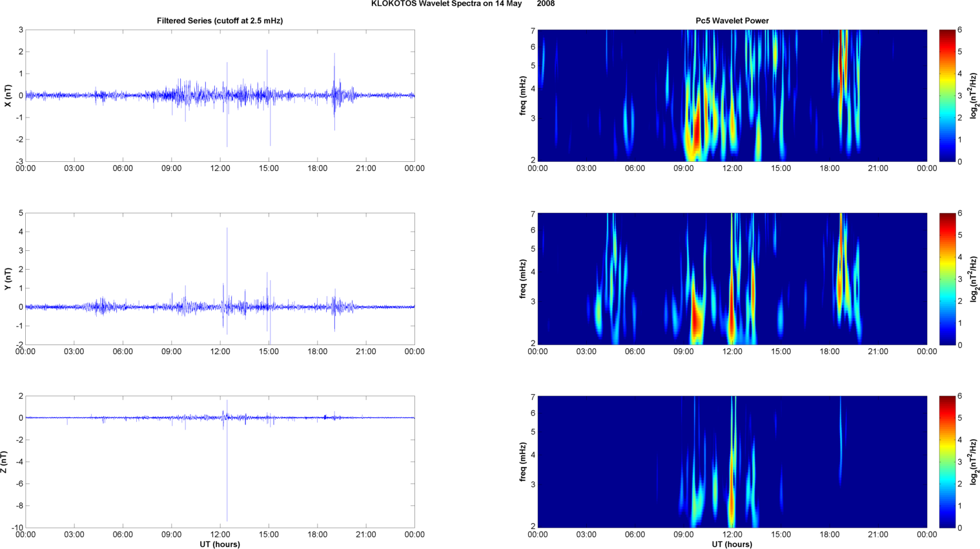Click the log2(nT²/Hz) label of the bottom colorbar
Viewport: 980px width, 549px height.
(974, 462)
